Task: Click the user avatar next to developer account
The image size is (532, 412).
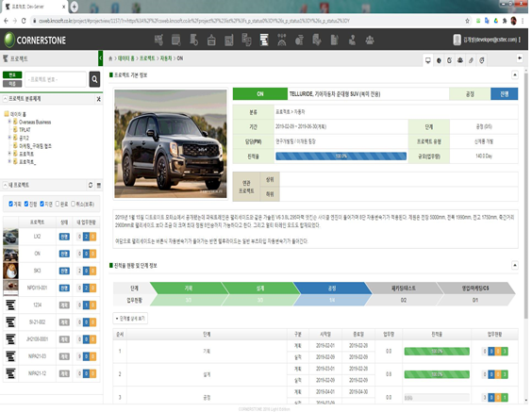Action: (x=457, y=40)
